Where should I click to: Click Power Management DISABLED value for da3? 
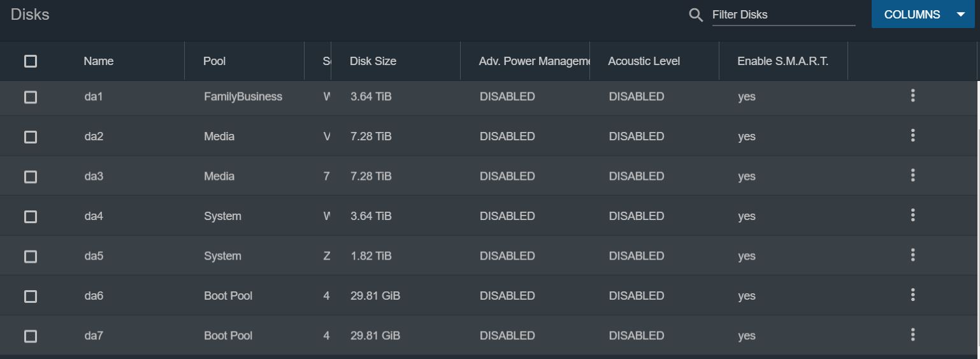click(x=507, y=176)
